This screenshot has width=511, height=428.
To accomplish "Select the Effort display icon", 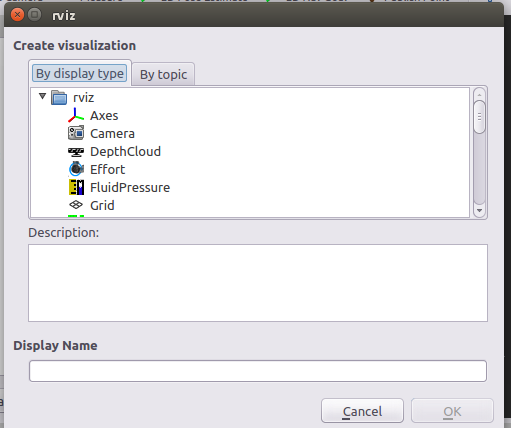I will click(76, 169).
